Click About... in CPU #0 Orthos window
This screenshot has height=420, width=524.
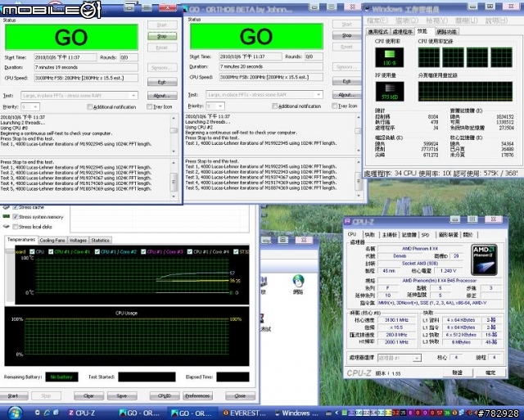(162, 96)
